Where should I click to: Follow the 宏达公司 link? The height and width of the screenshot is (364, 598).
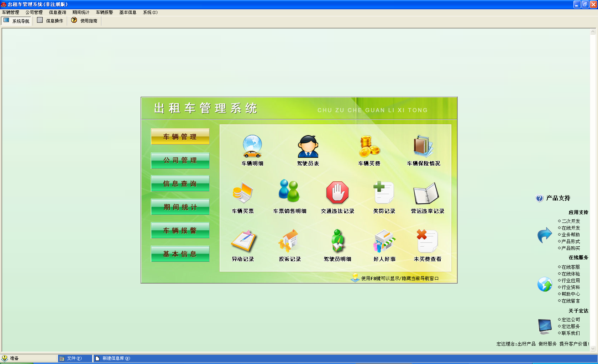click(x=571, y=320)
